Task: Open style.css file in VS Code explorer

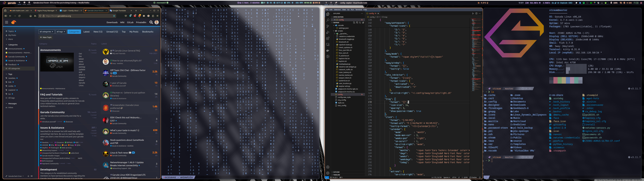Action: click(x=341, y=103)
